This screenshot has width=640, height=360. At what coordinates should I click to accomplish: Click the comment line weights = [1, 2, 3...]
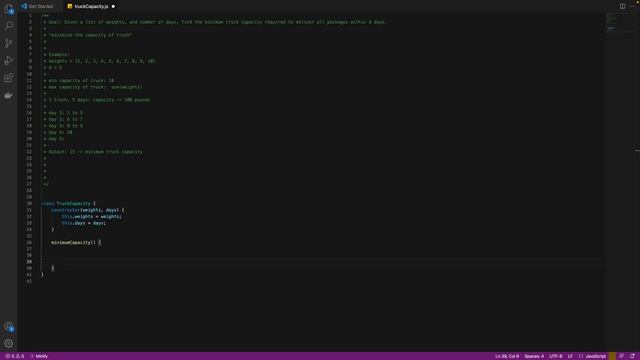(x=99, y=61)
